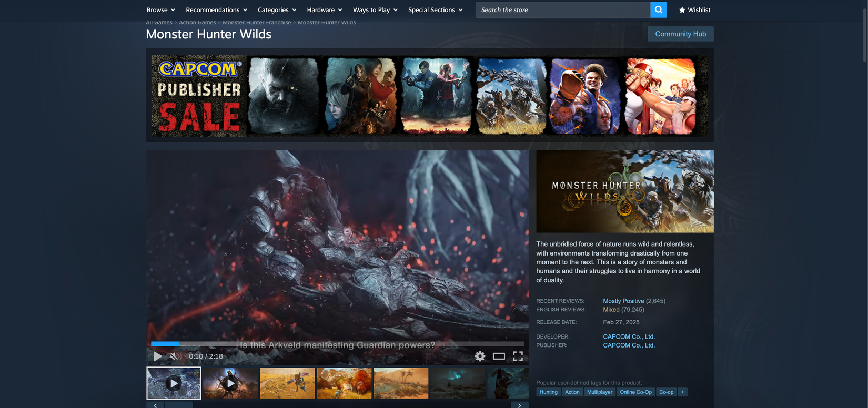Click the Feb 27, 2025 release date
The height and width of the screenshot is (408, 868).
click(x=621, y=322)
